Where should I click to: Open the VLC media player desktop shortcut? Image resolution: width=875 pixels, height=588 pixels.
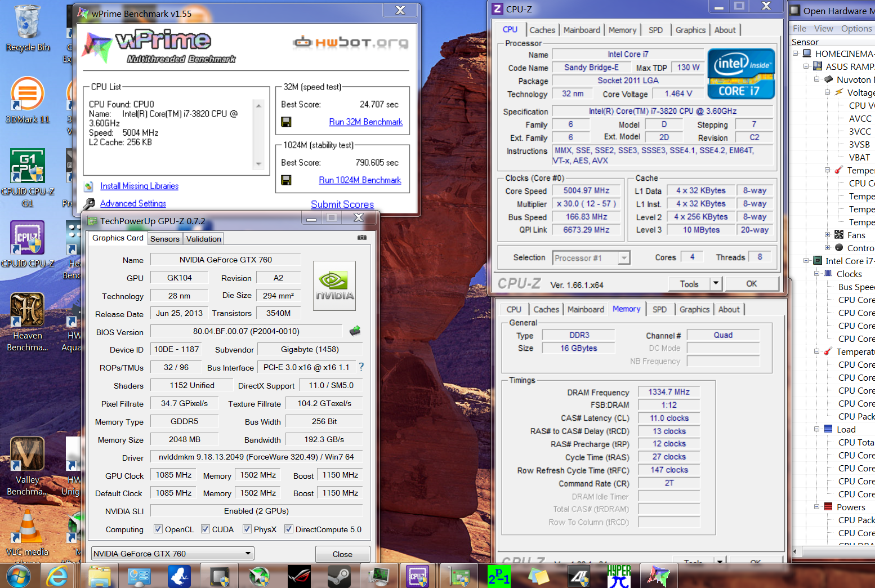[28, 533]
